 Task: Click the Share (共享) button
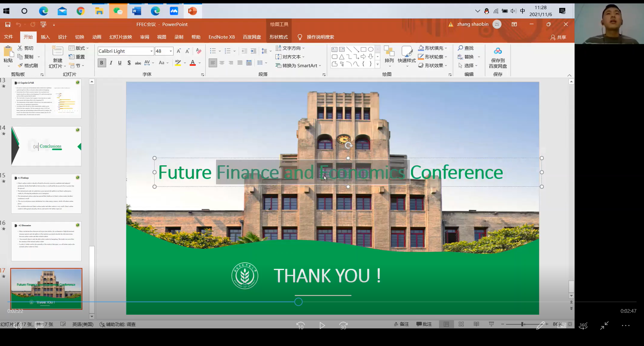[558, 37]
